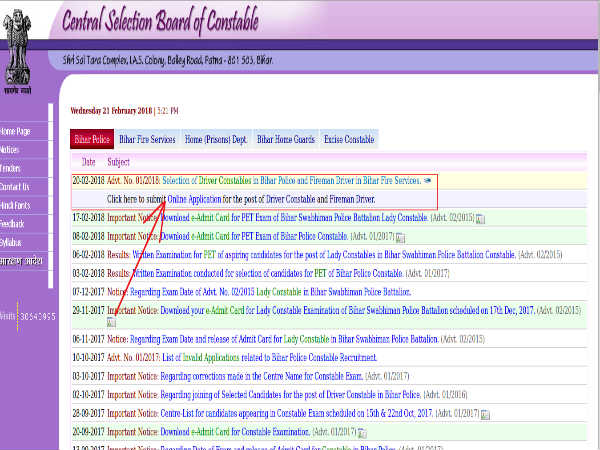Click the national emblem logo
Image resolution: width=600 pixels, height=450 pixels.
click(17, 52)
